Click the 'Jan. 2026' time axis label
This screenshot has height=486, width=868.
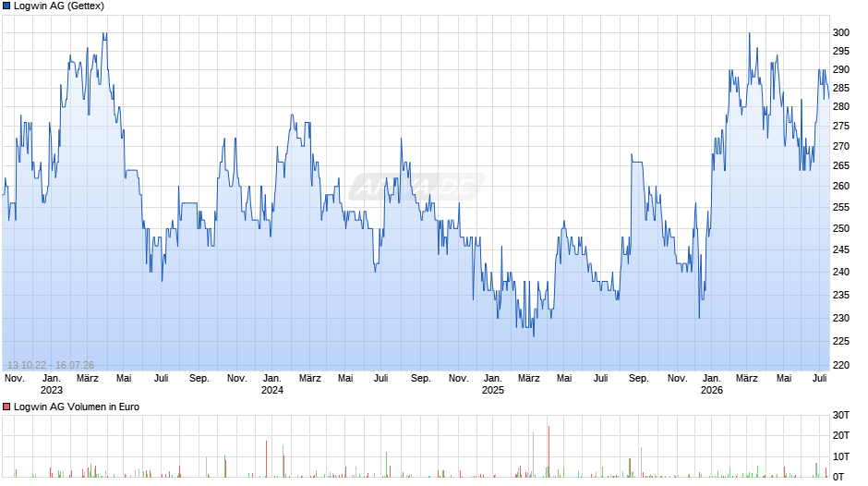(711, 384)
